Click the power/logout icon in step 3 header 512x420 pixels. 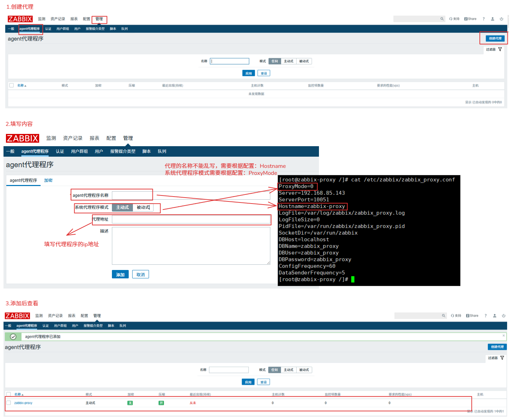click(504, 315)
